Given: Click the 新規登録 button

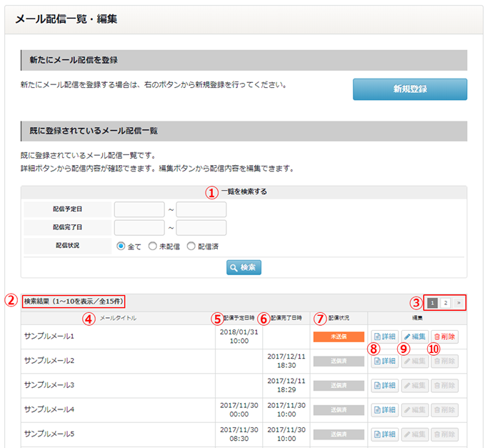Looking at the screenshot, I should (x=410, y=89).
